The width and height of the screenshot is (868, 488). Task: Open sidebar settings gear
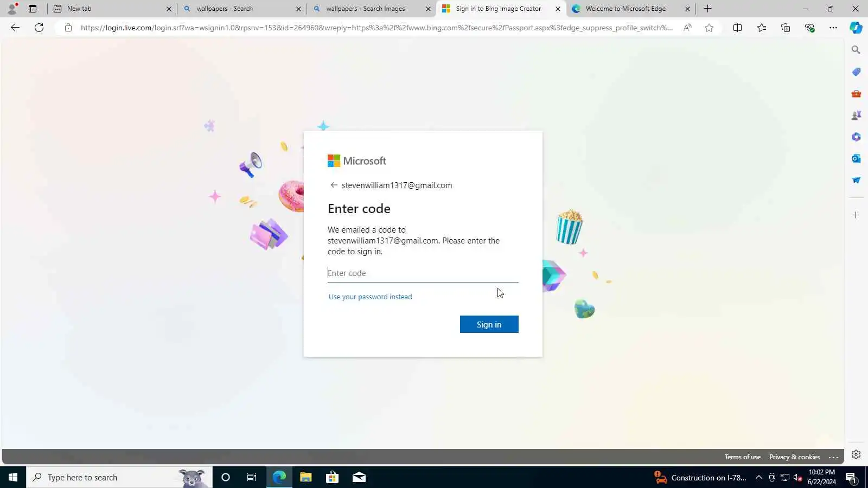pyautogui.click(x=856, y=454)
